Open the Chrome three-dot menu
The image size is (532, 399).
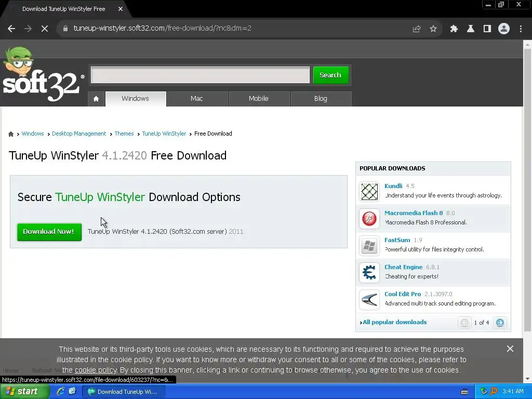pyautogui.click(x=521, y=29)
